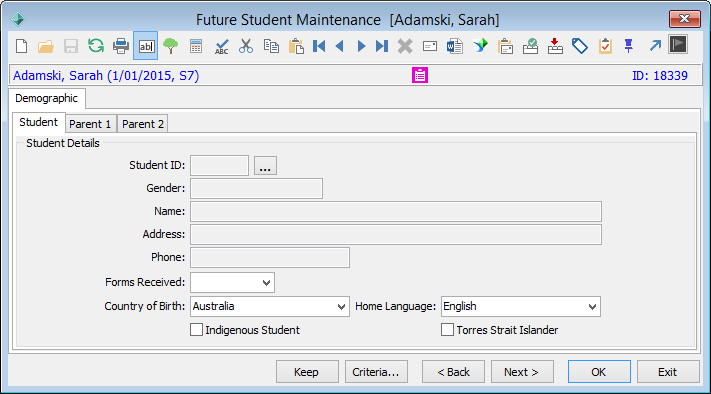Viewport: 711px width, 394px height.
Task: Go to previous record arrow
Action: [340, 46]
